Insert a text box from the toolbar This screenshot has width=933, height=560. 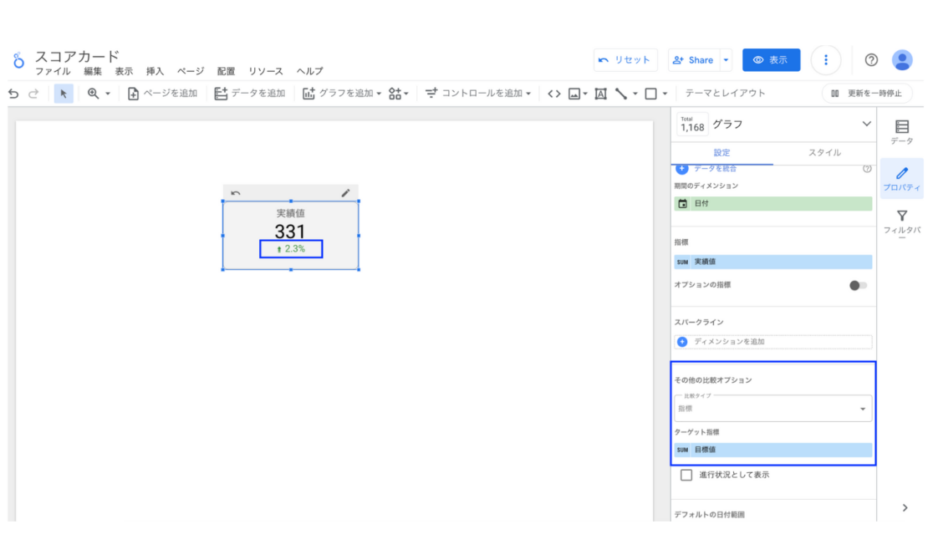click(600, 94)
